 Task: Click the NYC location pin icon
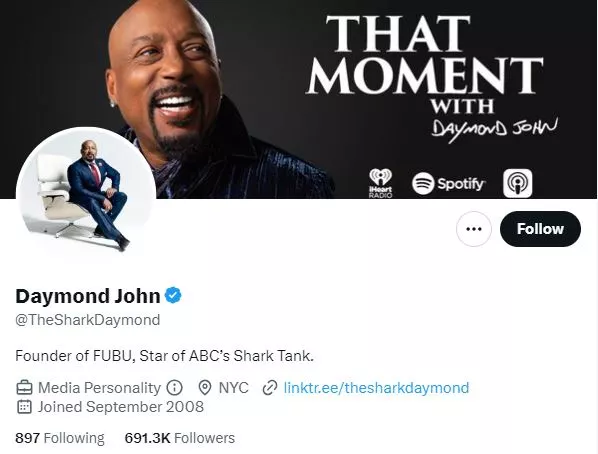pos(205,388)
